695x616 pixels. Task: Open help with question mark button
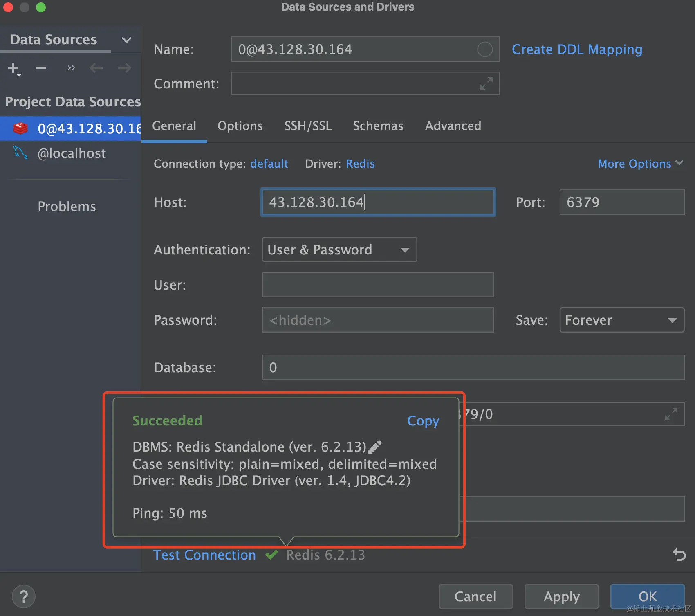coord(24,596)
